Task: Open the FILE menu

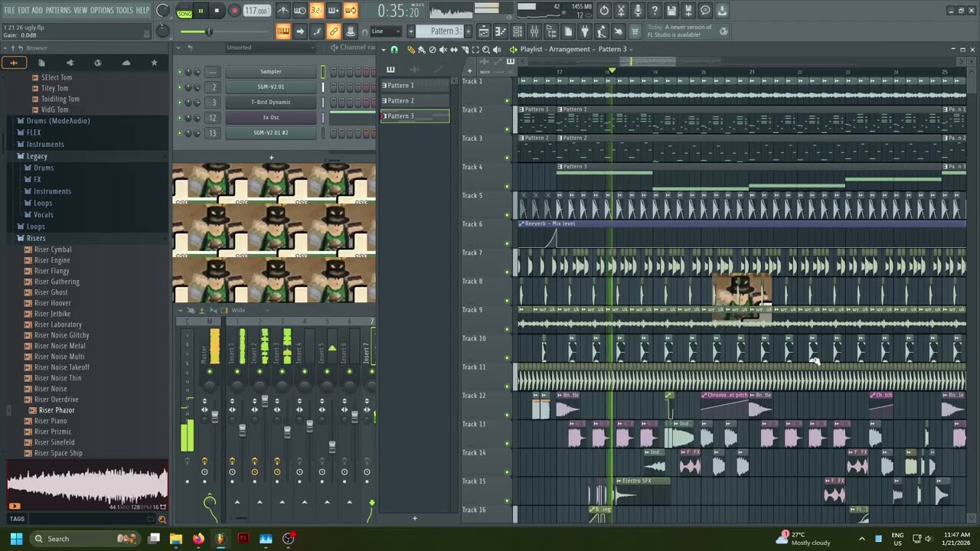Action: coord(9,10)
